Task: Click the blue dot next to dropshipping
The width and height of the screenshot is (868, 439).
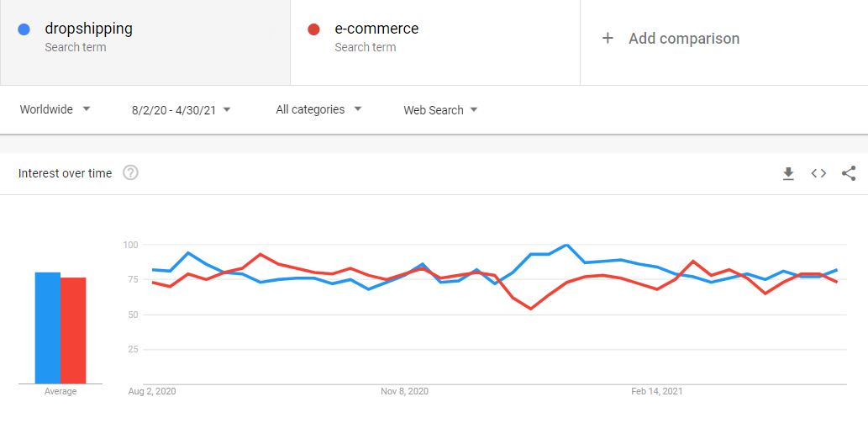Action: 24,29
